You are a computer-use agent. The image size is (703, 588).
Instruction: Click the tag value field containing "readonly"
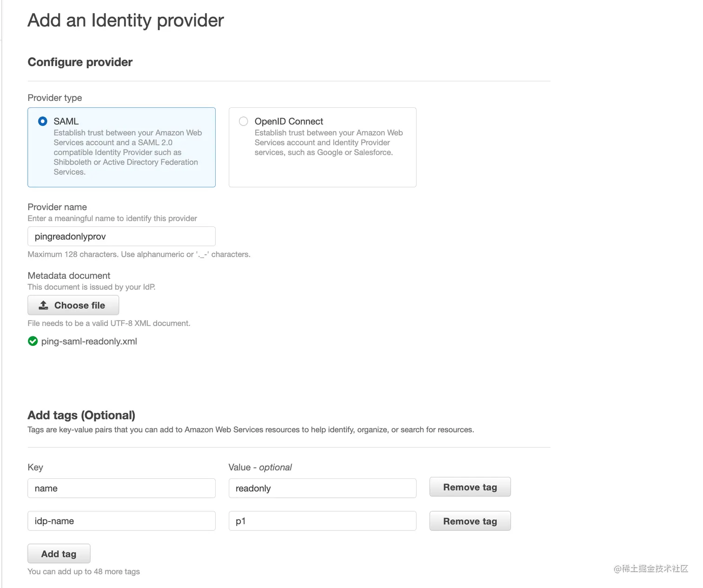click(x=322, y=488)
